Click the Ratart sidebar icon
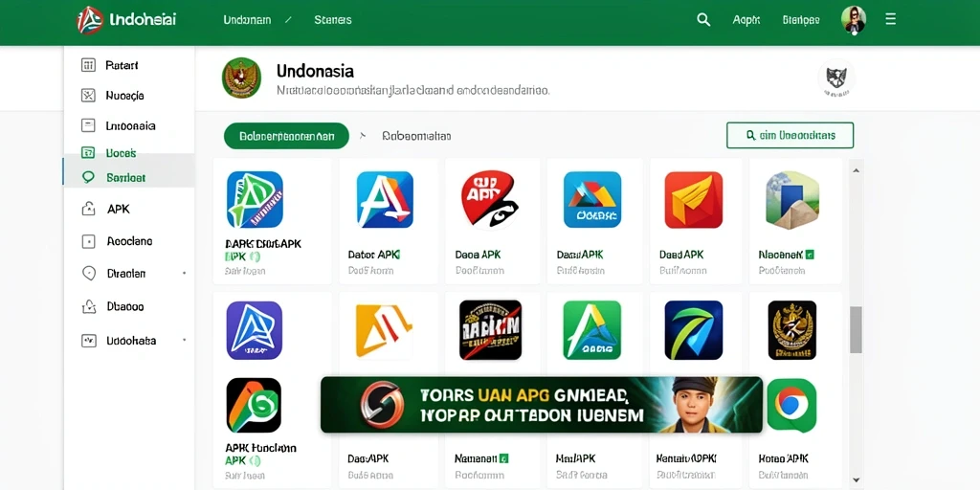 [88, 65]
